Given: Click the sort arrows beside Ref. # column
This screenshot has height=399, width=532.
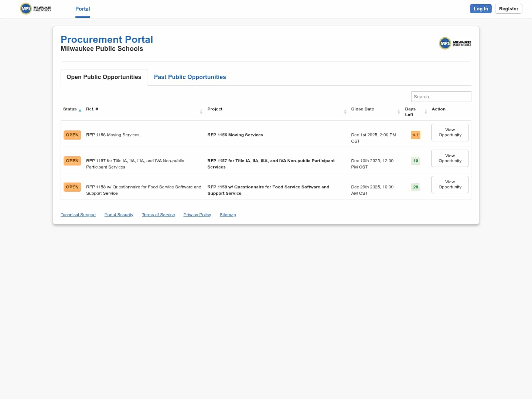Looking at the screenshot, I should click(x=201, y=112).
